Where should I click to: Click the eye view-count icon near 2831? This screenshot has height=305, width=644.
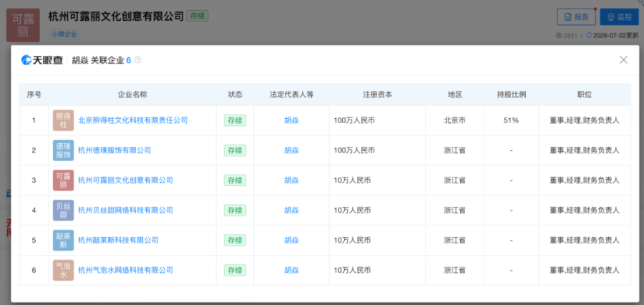(x=559, y=36)
